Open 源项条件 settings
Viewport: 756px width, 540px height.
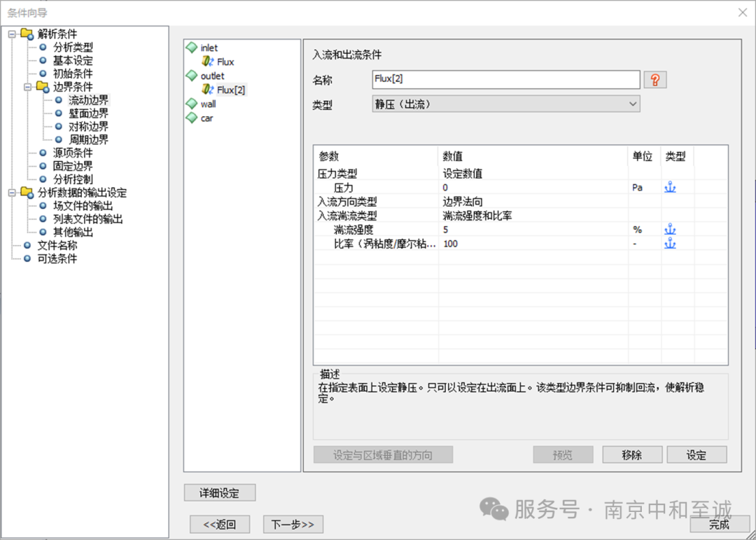[x=73, y=153]
